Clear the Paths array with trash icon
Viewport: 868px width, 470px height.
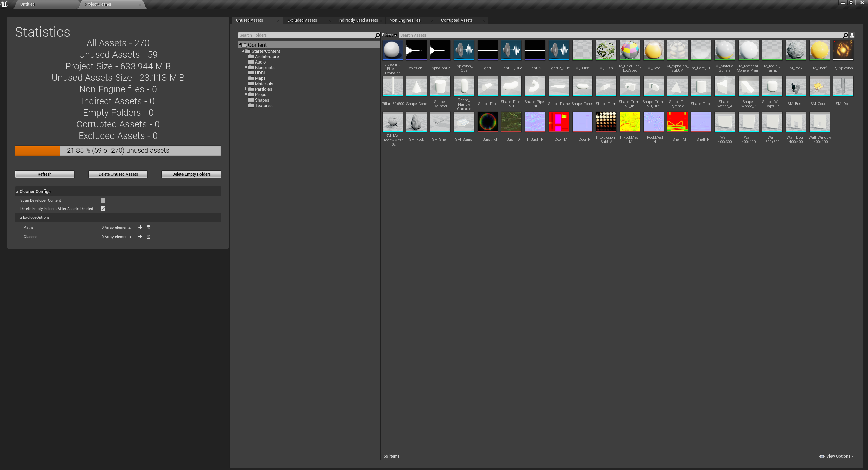point(149,227)
